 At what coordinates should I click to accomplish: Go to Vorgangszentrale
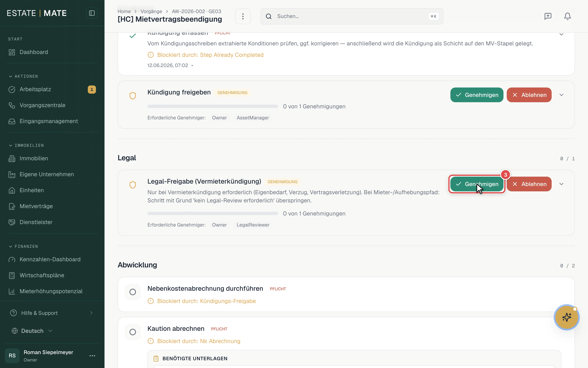pyautogui.click(x=52, y=105)
